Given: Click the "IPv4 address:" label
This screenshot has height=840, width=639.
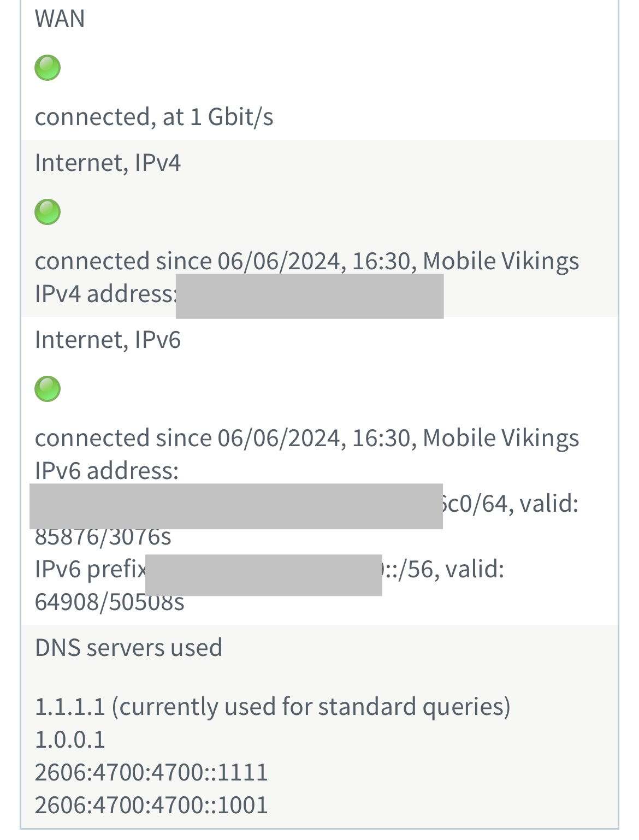Looking at the screenshot, I should click(x=105, y=294).
